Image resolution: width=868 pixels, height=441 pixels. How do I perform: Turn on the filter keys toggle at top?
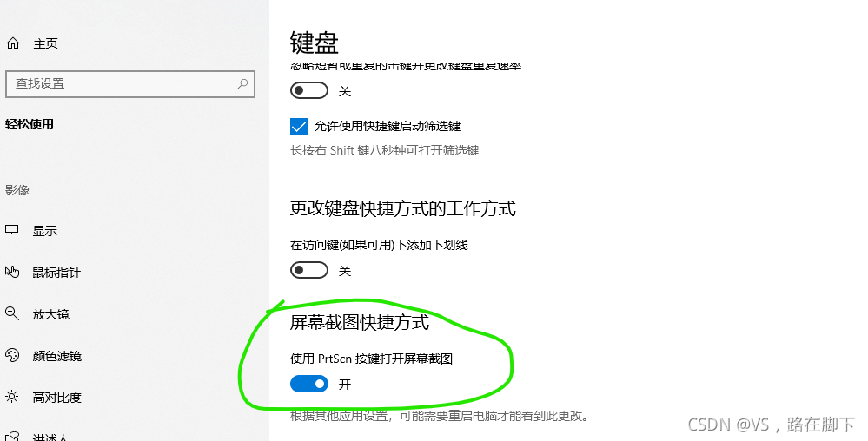point(309,90)
